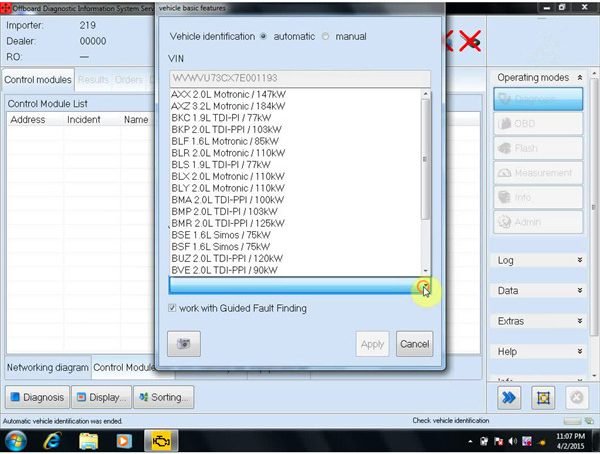Select manual vehicle identification
600x454 pixels.
point(325,36)
